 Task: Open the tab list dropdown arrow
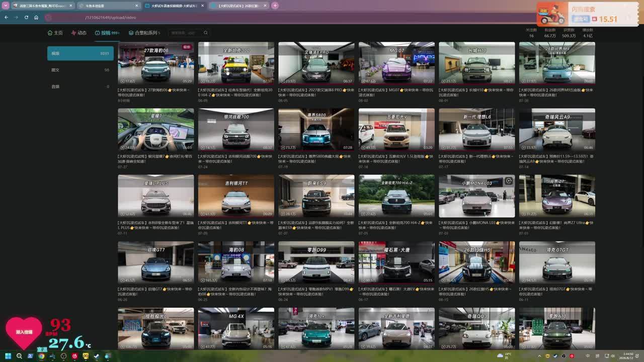(x=6, y=6)
